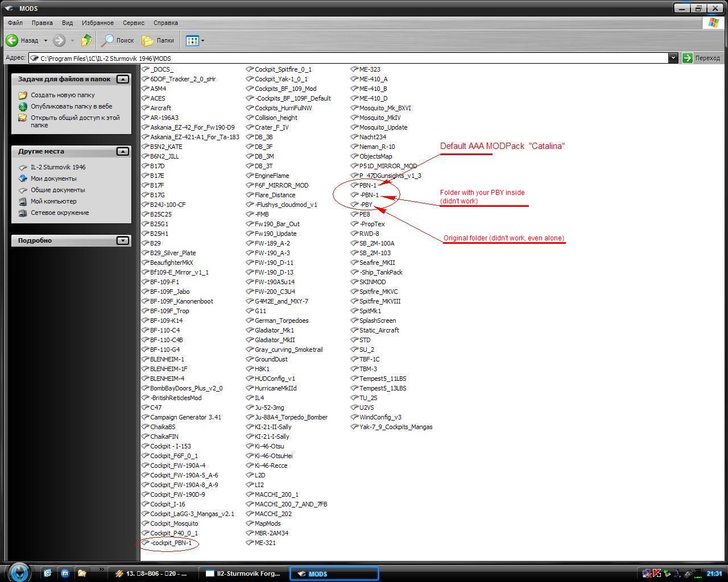This screenshot has width=728, height=582.
Task: Select the 'Campaign Generator 3.41' folder icon
Action: pos(145,417)
